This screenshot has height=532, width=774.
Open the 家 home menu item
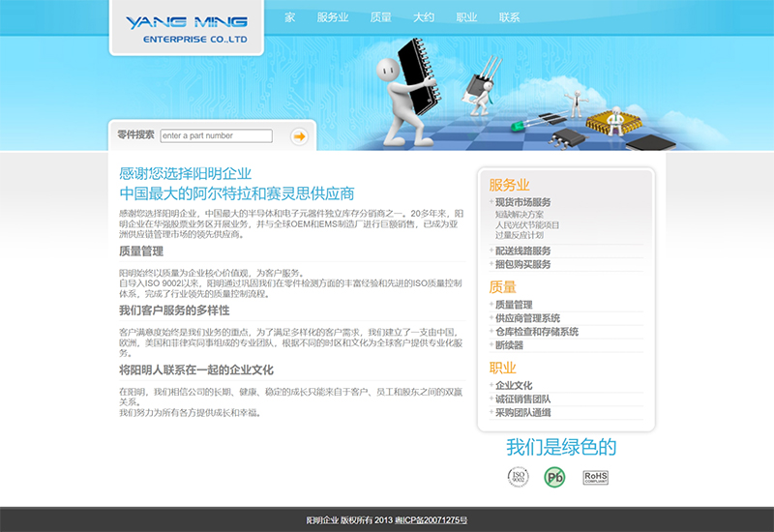click(290, 17)
